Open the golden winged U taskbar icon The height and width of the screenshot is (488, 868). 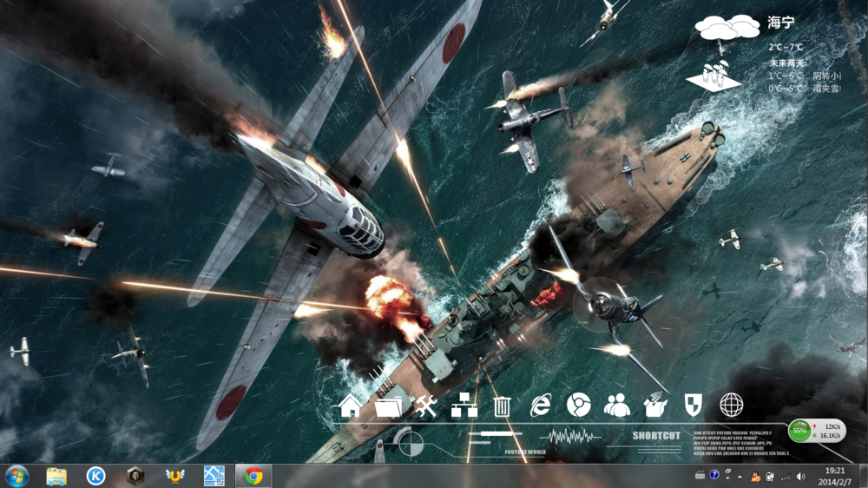point(175,476)
